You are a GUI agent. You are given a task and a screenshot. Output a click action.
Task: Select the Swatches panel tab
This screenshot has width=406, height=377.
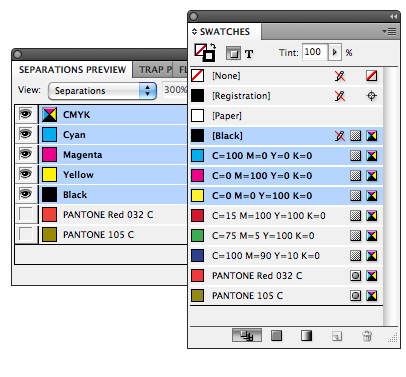pyautogui.click(x=224, y=32)
